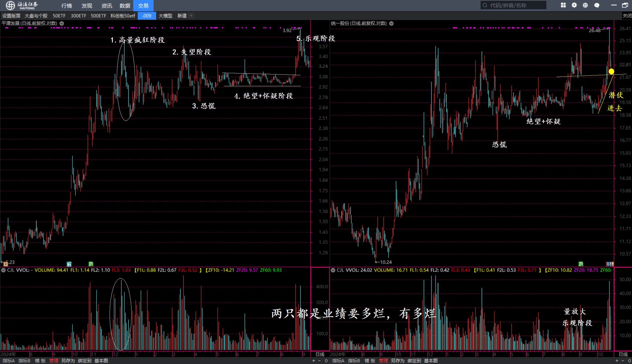Click 另存为 in left bottom bar
The image size is (632, 364).
[x=68, y=360]
